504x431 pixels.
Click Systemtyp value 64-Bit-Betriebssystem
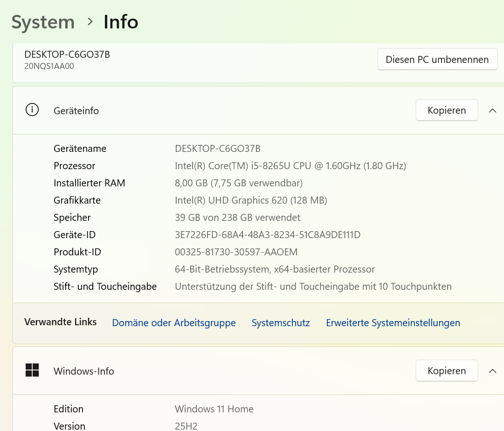coord(275,269)
